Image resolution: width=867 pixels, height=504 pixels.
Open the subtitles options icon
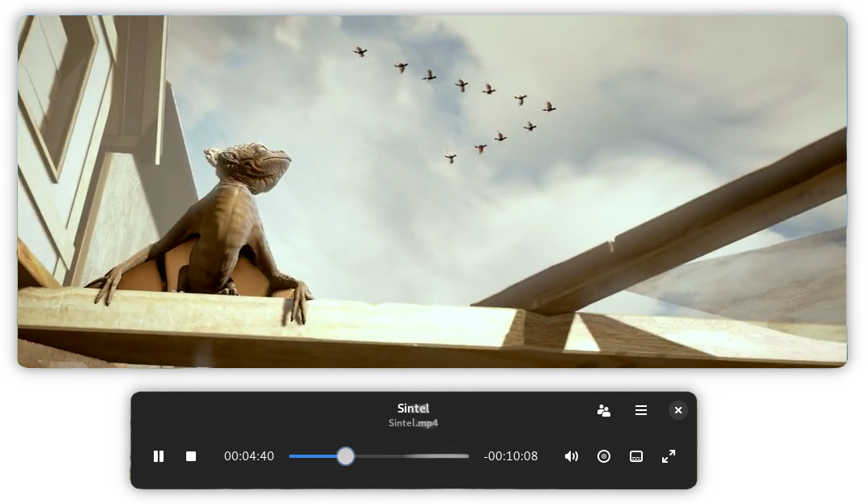[x=636, y=456]
